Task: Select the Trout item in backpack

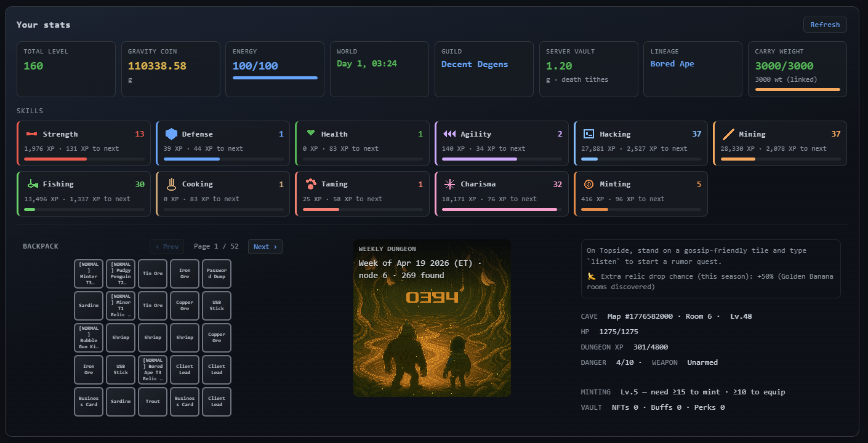Action: coord(153,402)
